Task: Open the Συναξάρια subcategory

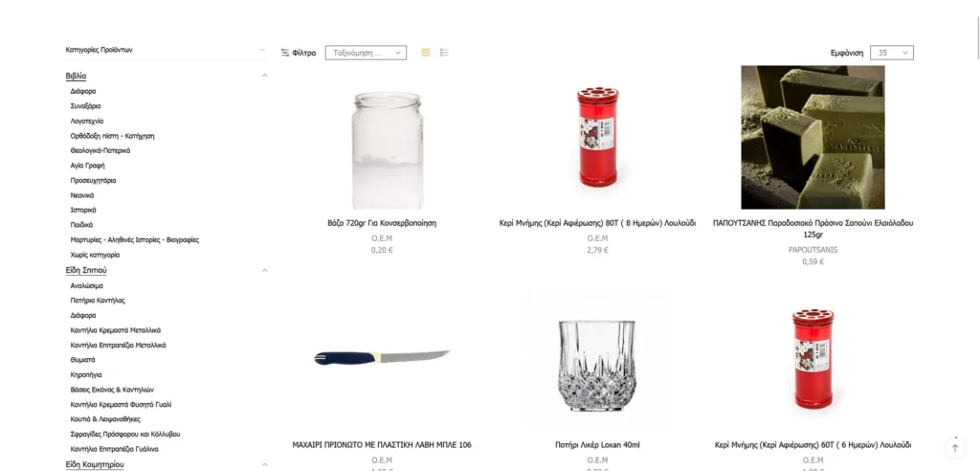Action: click(85, 106)
